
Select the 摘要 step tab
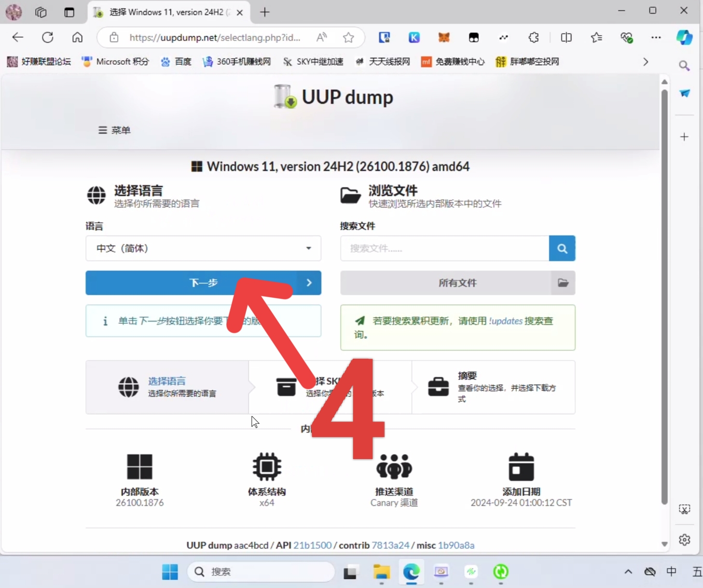point(493,387)
